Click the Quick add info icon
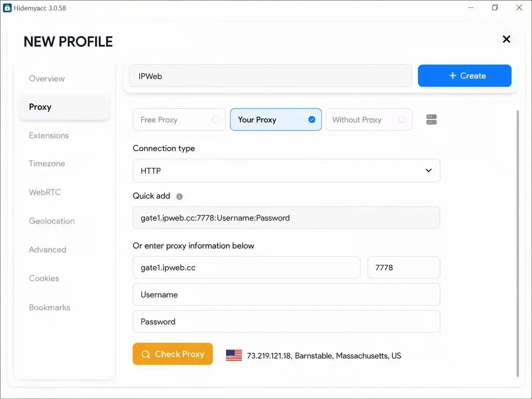This screenshot has height=399, width=532. coord(179,197)
